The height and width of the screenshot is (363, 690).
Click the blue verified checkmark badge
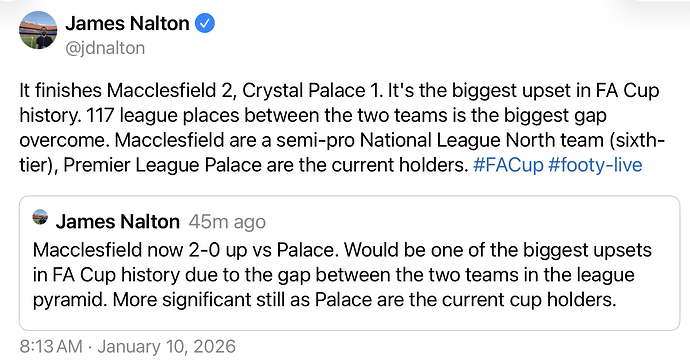205,23
